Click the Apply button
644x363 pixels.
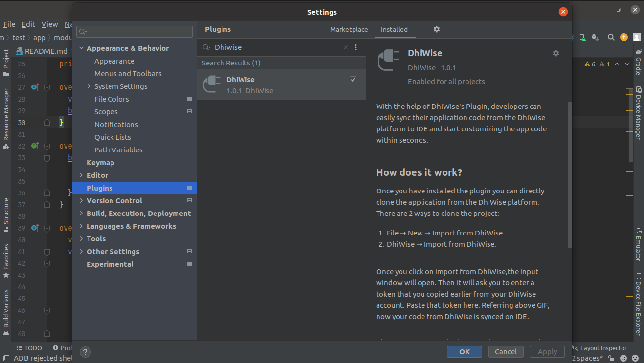[547, 352]
